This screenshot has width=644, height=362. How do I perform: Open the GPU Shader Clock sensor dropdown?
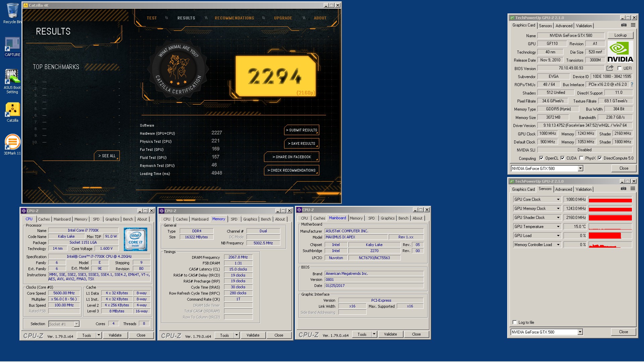558,218
